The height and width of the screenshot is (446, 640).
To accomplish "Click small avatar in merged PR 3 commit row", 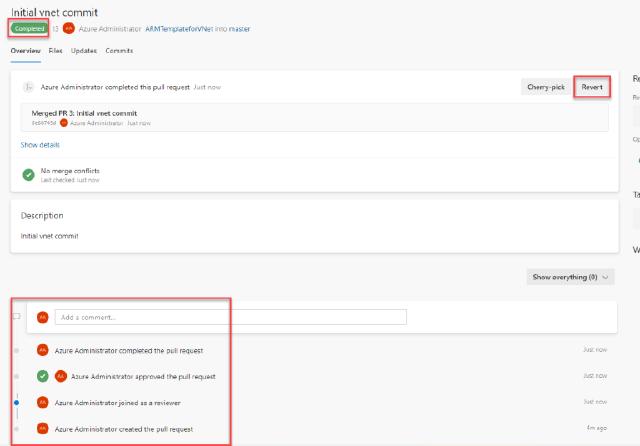I will coord(64,123).
